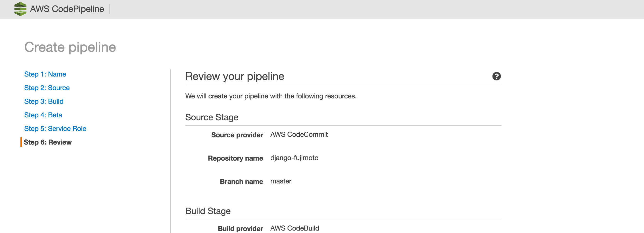644x233 pixels.
Task: Click the Branch name field label
Action: [241, 182]
